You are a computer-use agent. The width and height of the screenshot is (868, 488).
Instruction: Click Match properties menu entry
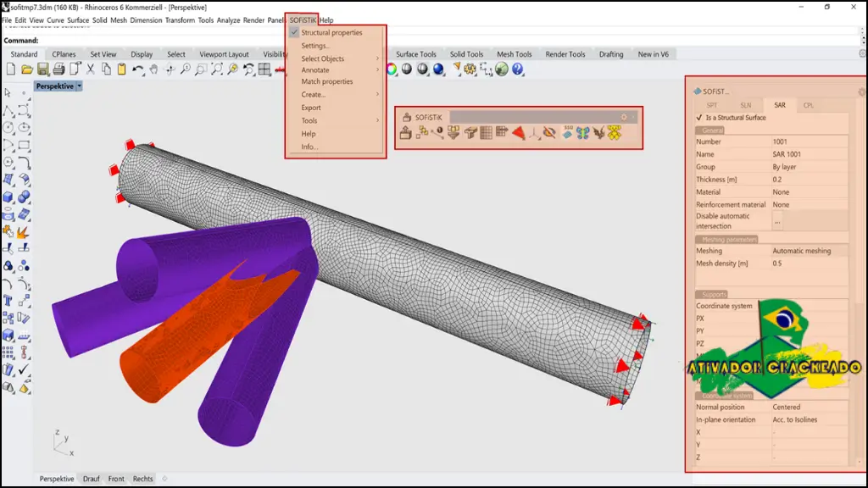pyautogui.click(x=326, y=81)
